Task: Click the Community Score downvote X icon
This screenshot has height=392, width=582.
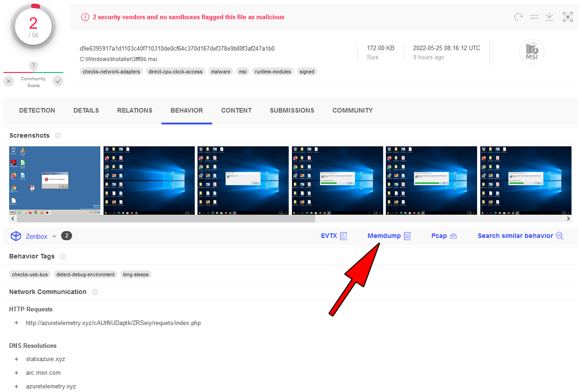Action: 9,81
